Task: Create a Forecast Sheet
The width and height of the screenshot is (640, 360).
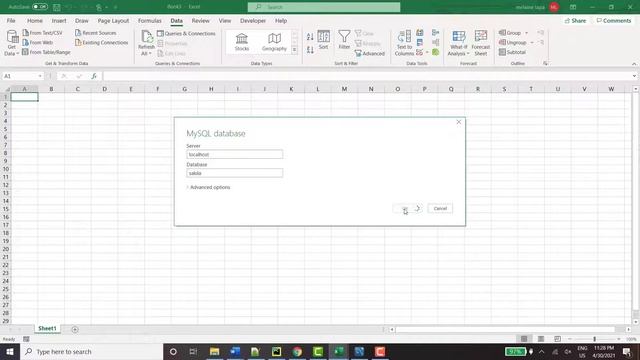Action: tap(480, 43)
